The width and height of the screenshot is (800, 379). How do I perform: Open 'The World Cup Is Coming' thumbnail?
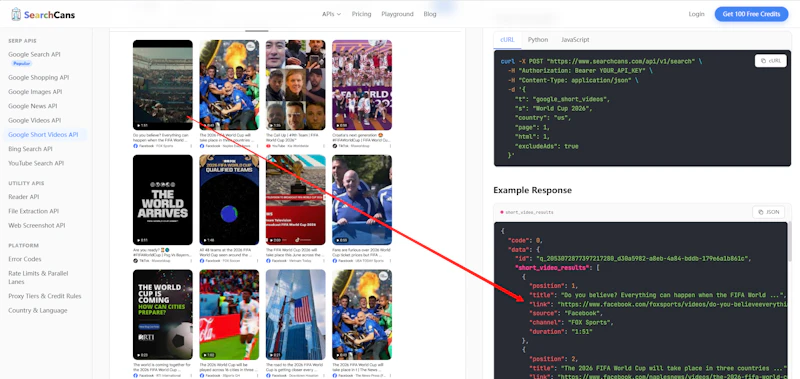(163, 314)
